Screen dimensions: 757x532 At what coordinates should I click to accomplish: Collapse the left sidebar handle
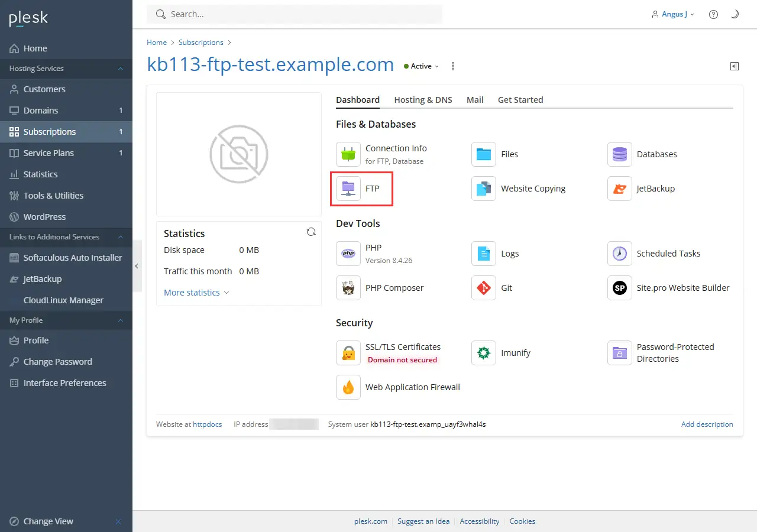pyautogui.click(x=137, y=266)
